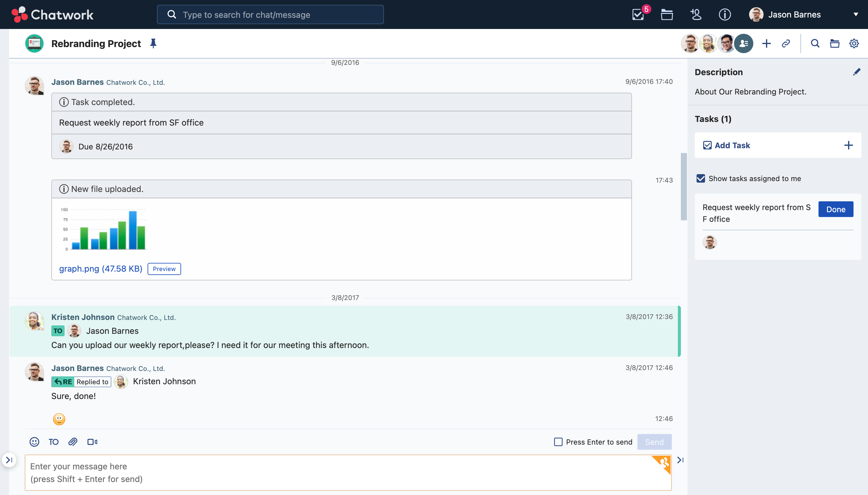This screenshot has width=868, height=495.
Task: Open the file management folder icon in top bar
Action: [666, 14]
